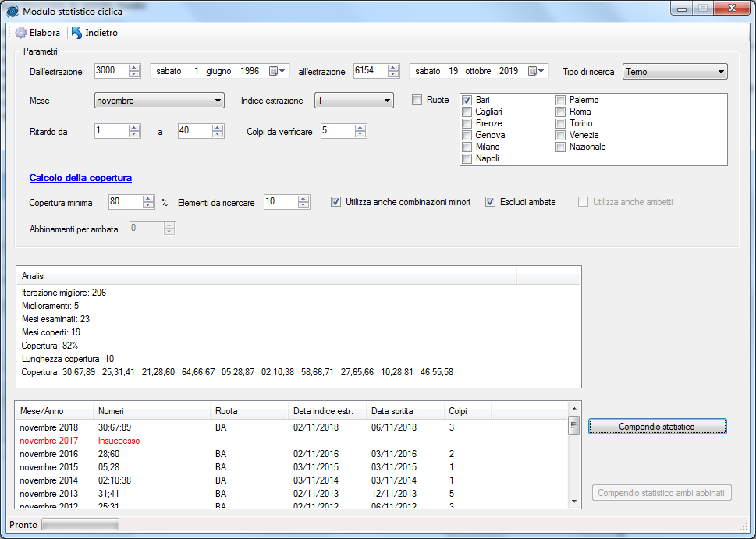Decrease the Dall'estrazione value with the down arrow
This screenshot has width=756, height=539.
(134, 74)
